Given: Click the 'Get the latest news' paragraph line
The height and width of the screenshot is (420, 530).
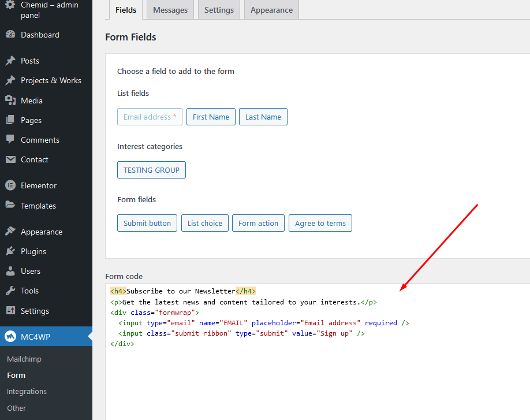Looking at the screenshot, I should [x=244, y=302].
